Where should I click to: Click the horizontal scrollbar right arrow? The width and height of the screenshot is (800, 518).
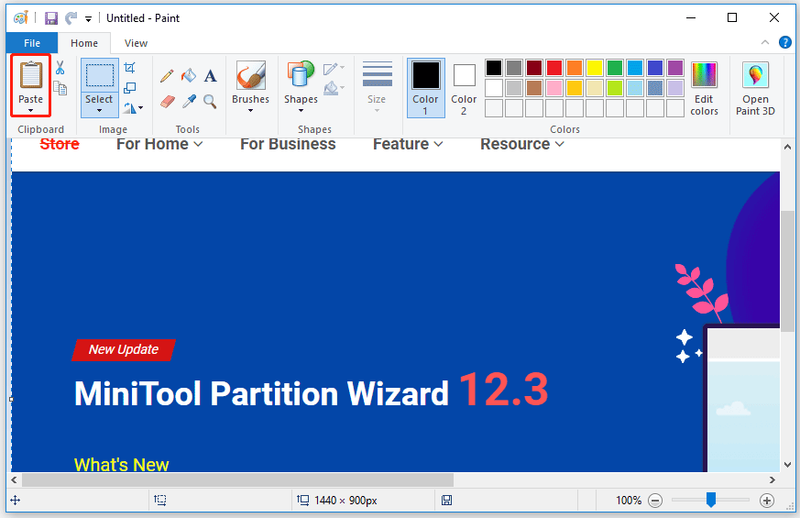click(x=772, y=480)
